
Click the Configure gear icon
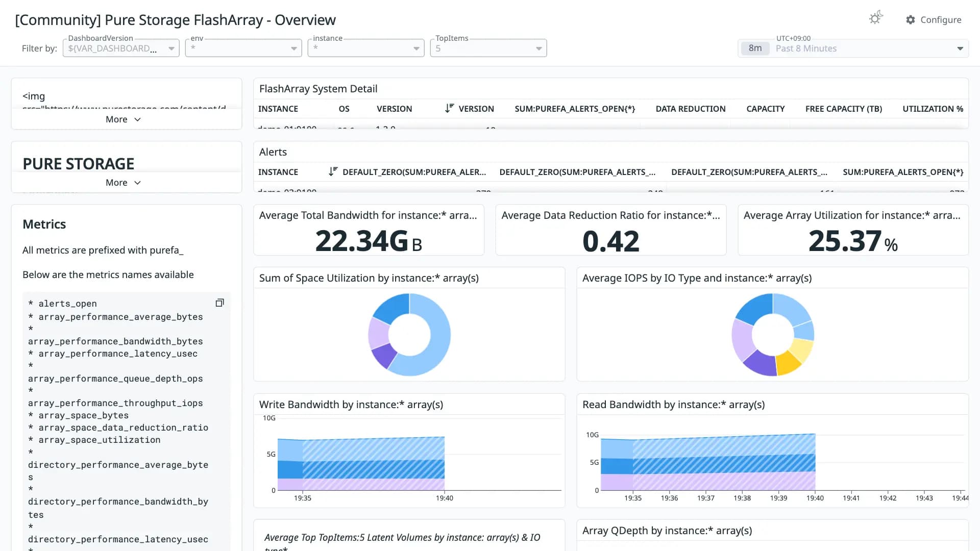coord(911,19)
